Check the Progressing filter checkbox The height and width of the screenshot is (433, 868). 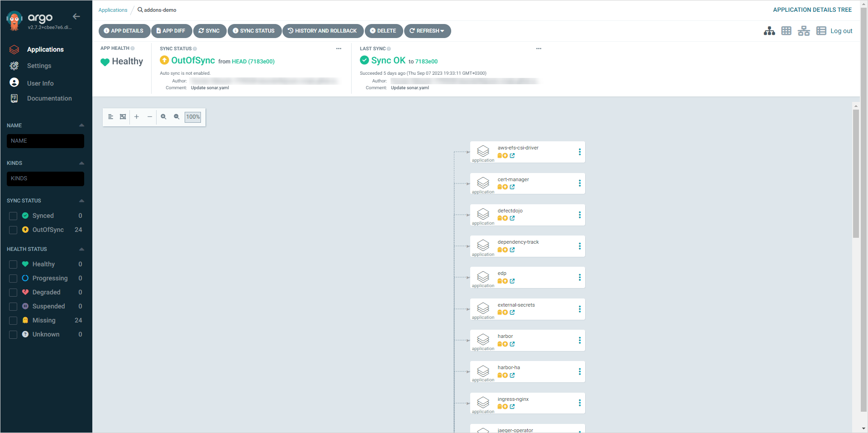click(13, 279)
